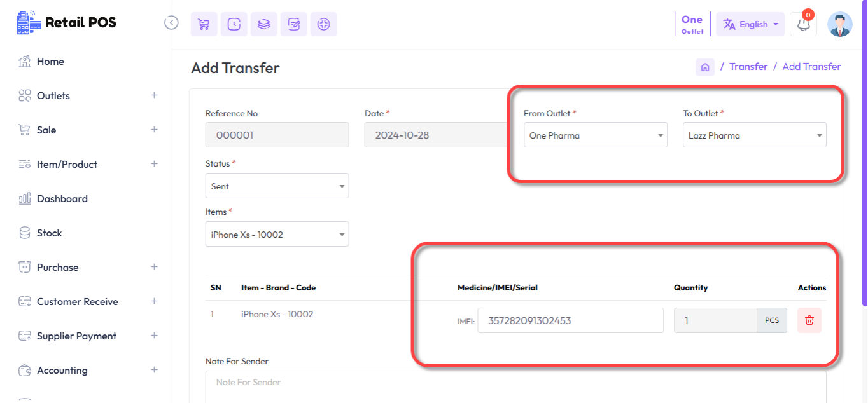Open the Status dropdown set to Sent

click(x=277, y=186)
